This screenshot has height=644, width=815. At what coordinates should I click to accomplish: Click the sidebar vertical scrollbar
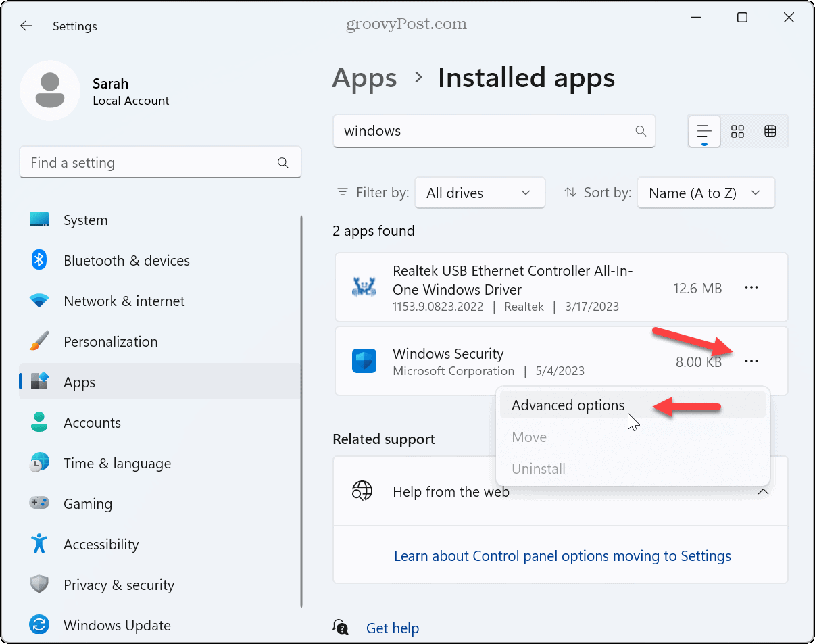click(x=302, y=412)
